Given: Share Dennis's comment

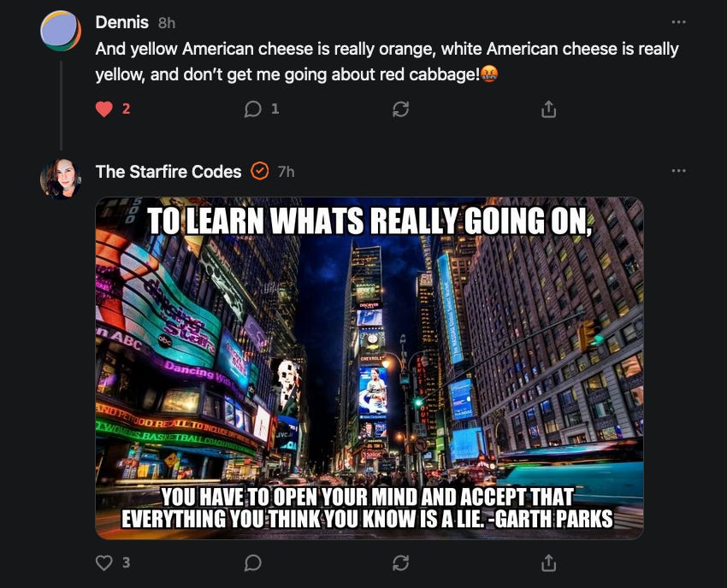Looking at the screenshot, I should click(x=548, y=109).
